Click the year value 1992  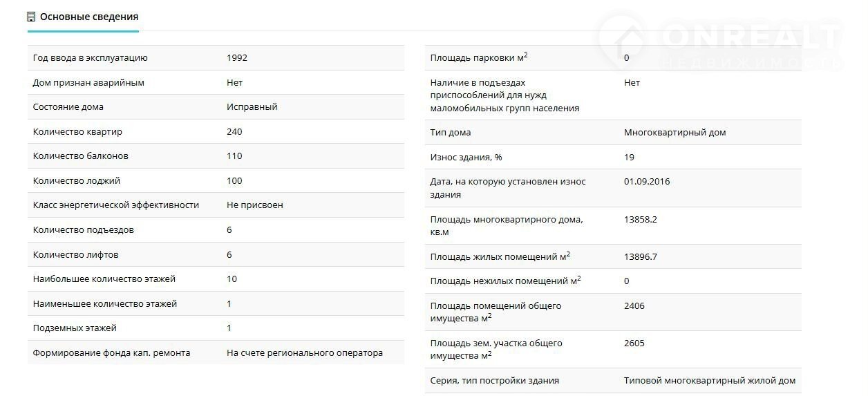(236, 58)
